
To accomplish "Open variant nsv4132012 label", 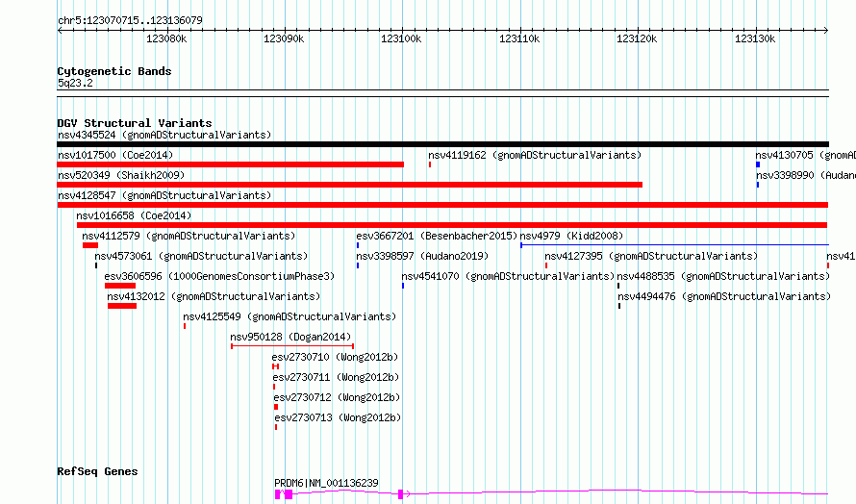I will 214,296.
